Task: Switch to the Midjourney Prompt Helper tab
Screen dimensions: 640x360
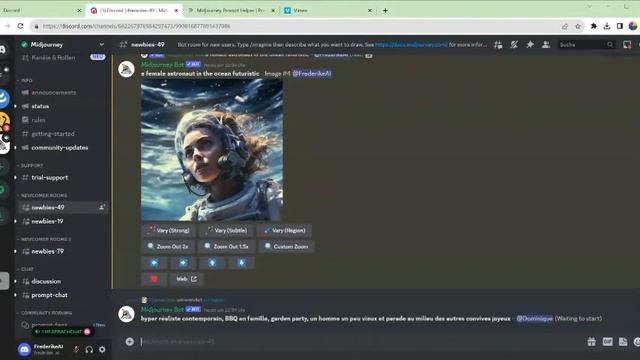Action: point(231,10)
